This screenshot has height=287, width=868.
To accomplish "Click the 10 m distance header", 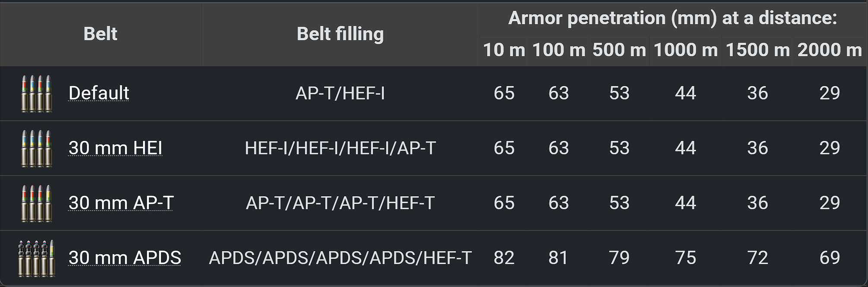I will (504, 50).
